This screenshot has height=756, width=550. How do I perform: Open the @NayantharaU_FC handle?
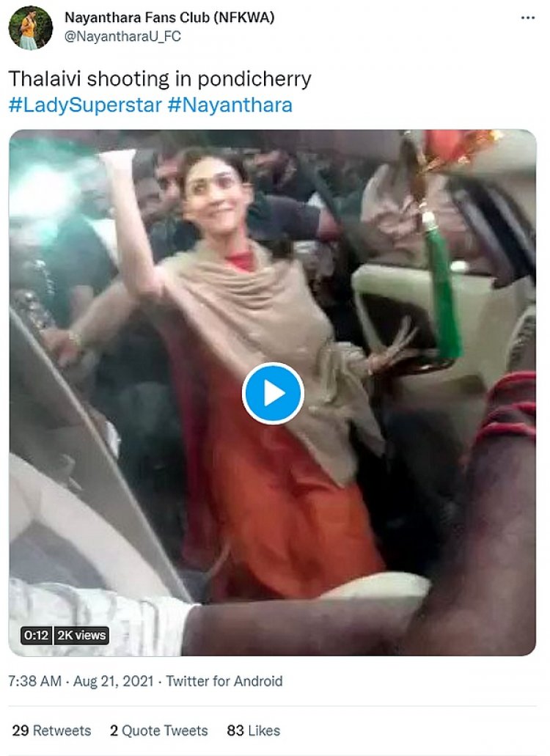click(123, 37)
